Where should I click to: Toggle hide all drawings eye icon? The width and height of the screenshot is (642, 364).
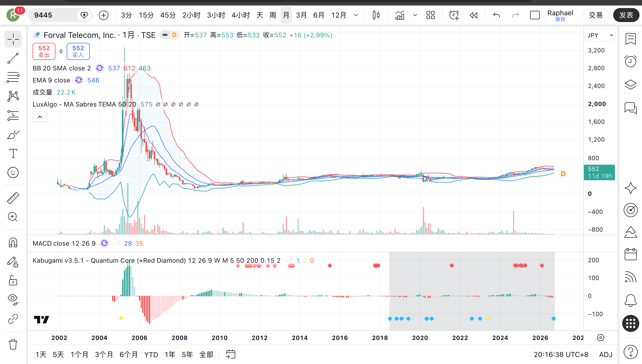tap(13, 300)
